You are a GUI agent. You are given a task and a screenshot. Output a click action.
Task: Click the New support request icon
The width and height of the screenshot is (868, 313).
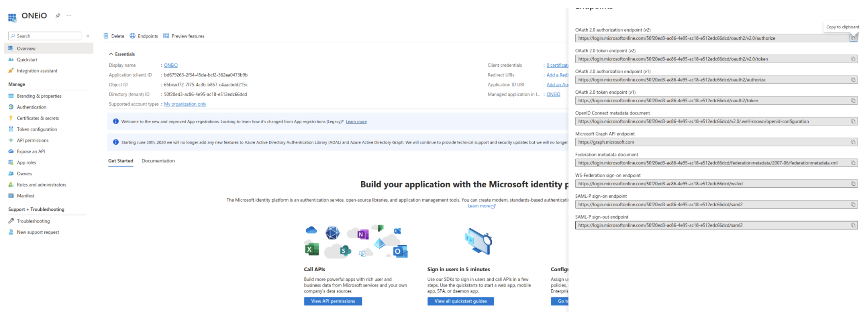pos(11,232)
